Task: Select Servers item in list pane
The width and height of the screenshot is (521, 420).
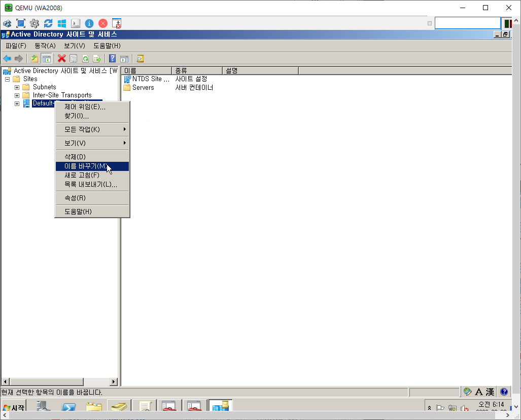Action: pos(143,88)
